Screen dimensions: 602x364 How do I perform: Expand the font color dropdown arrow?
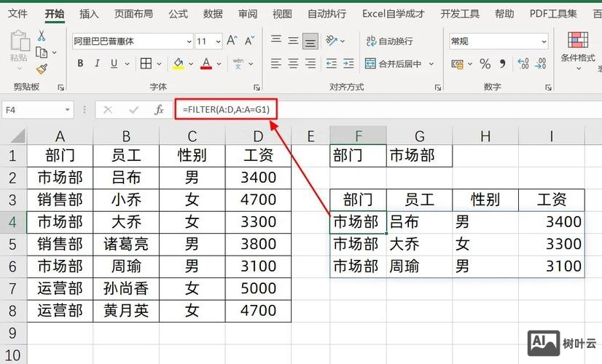click(219, 63)
